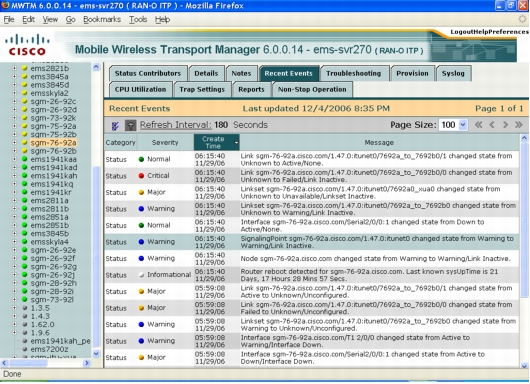Click the Logout link

[x=462, y=32]
